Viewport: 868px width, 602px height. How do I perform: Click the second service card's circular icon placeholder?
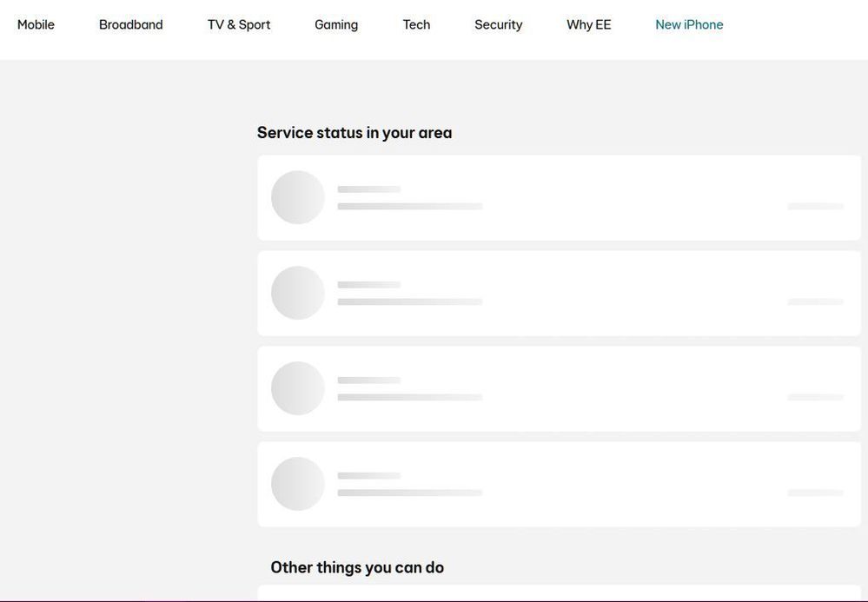tap(298, 293)
